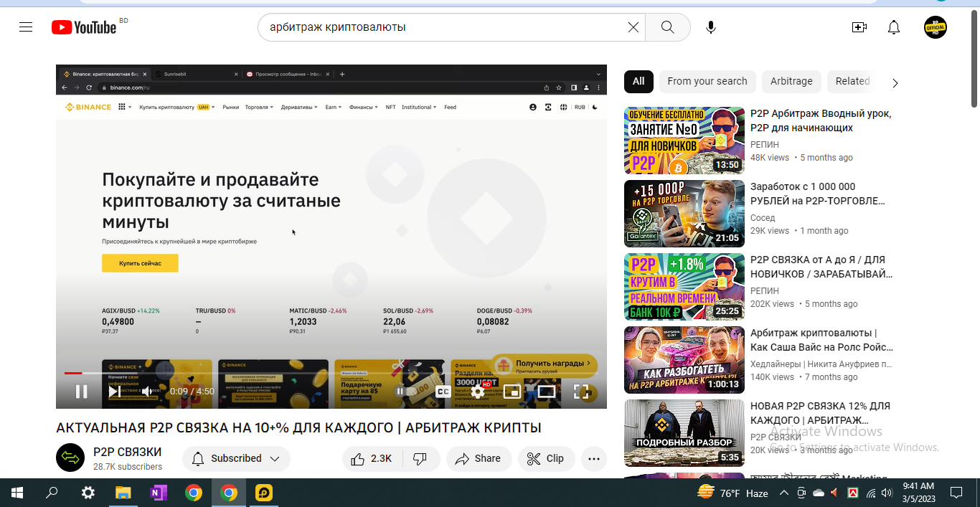Image resolution: width=980 pixels, height=507 pixels.
Task: Open account avatar menu
Action: point(935,27)
